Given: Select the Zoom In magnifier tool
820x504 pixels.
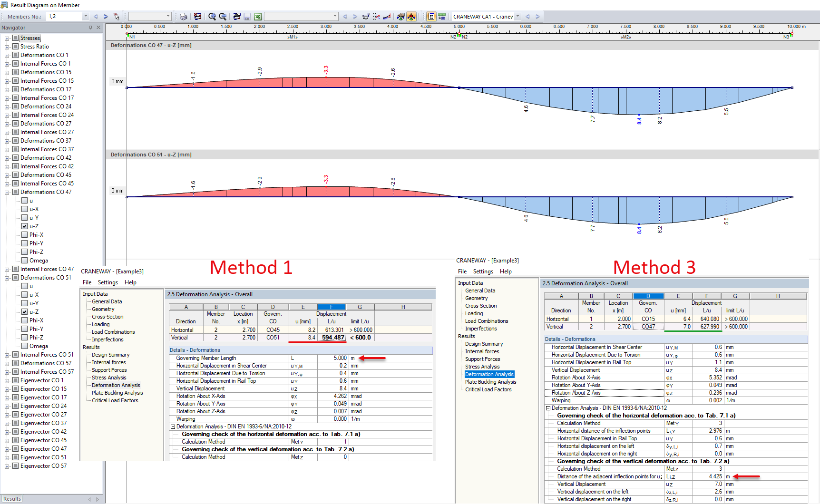Looking at the screenshot, I should [x=212, y=16].
